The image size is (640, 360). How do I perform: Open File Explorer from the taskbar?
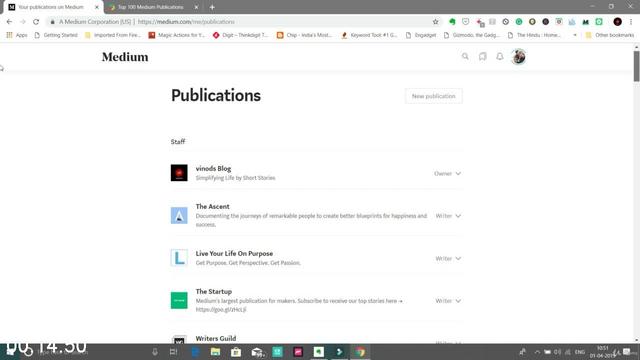(x=216, y=352)
